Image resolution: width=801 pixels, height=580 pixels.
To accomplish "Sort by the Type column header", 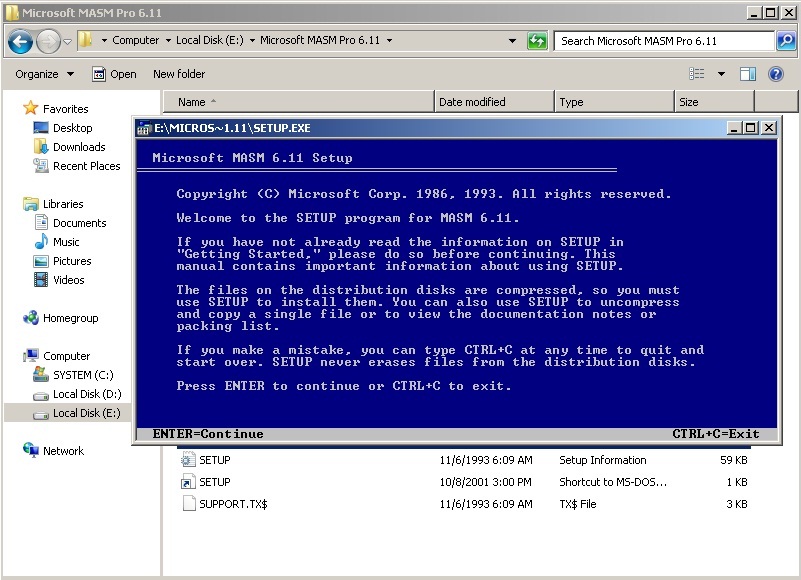I will [614, 102].
